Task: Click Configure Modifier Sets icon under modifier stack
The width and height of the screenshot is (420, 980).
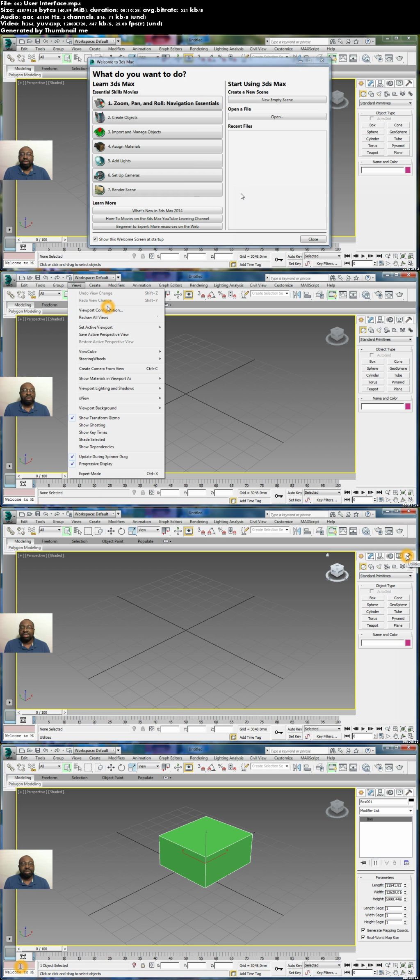Action: coord(407,863)
